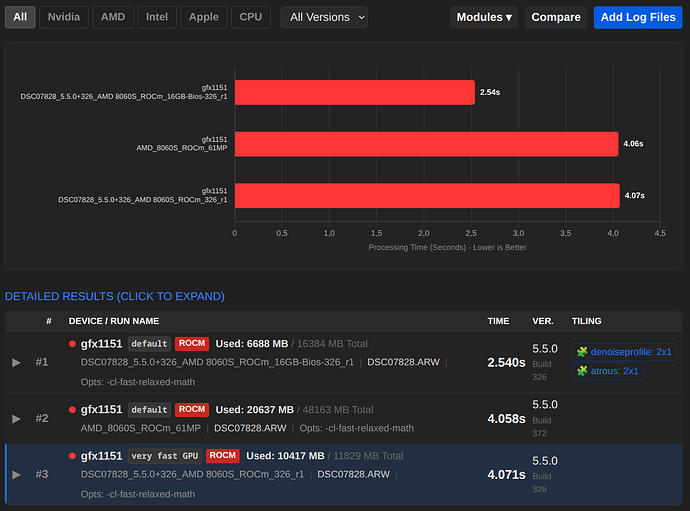Screen dimensions: 690x511
Task: Filter results by Apple
Action: click(204, 17)
